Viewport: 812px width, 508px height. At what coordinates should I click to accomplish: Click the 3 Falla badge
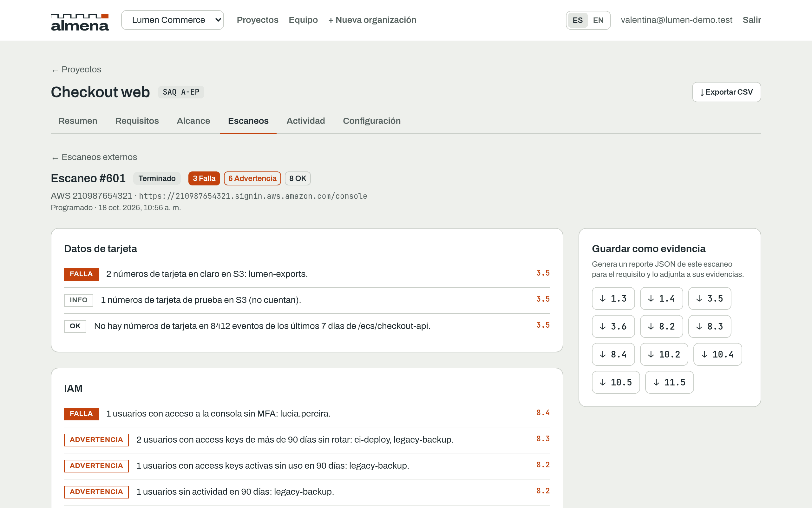pyautogui.click(x=204, y=178)
